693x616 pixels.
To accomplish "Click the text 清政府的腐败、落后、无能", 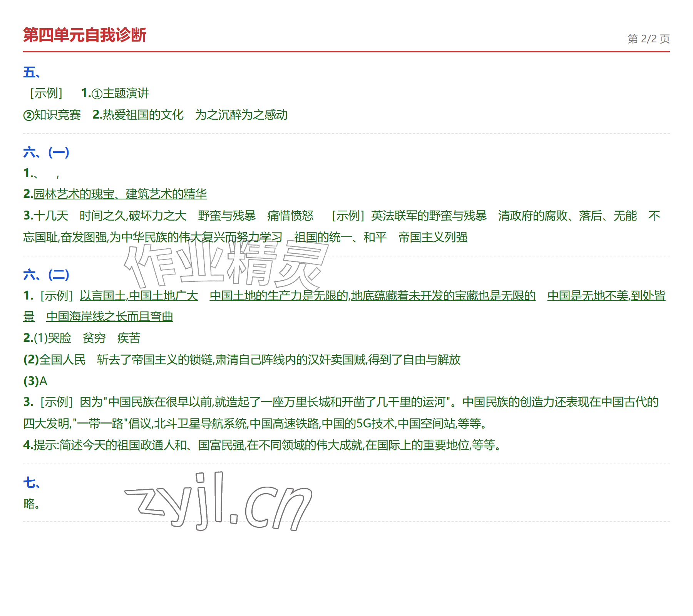I will point(567,216).
